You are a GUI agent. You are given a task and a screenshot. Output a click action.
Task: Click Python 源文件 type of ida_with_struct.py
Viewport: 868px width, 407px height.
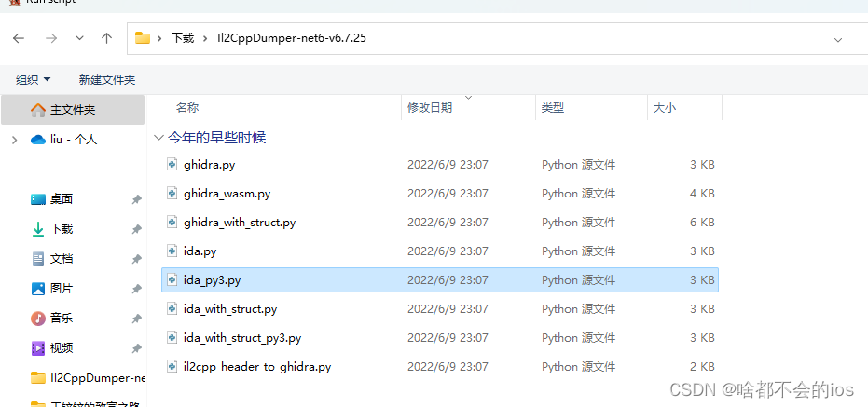[578, 308]
